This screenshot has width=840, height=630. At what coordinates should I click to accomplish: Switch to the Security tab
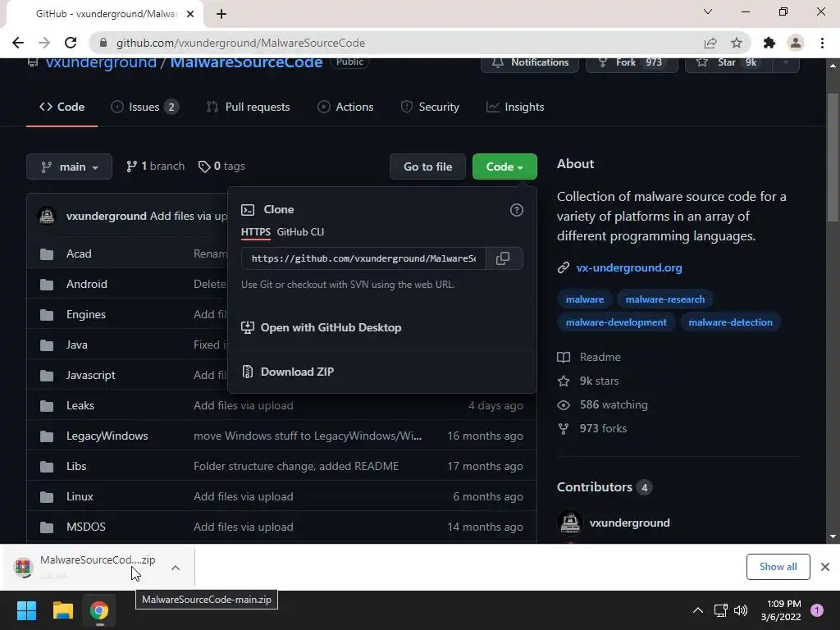pos(430,107)
